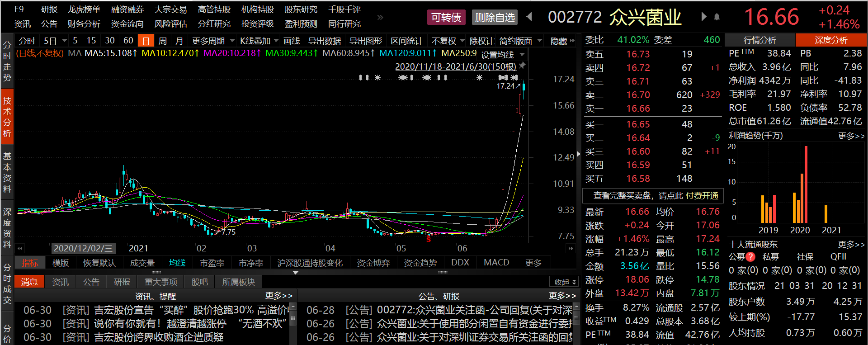Open 更多>> under 资讯、提醒
The height and width of the screenshot is (345, 868).
click(278, 295)
